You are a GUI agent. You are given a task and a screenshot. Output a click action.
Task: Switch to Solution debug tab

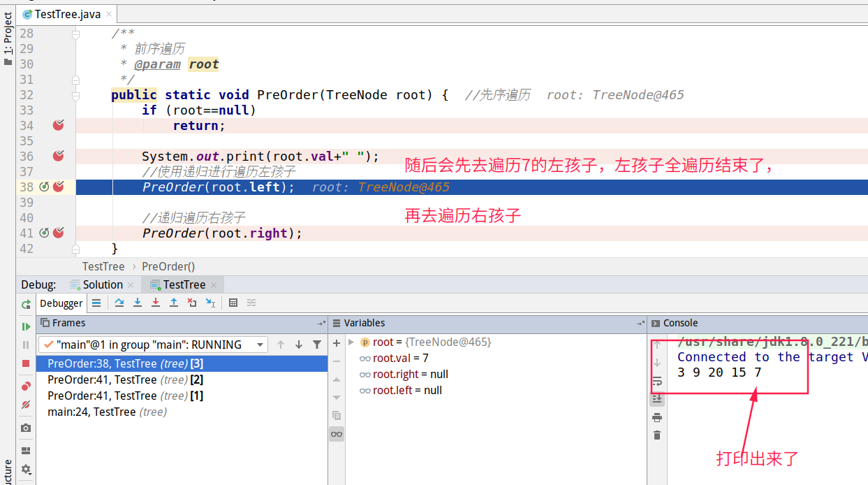coord(103,284)
